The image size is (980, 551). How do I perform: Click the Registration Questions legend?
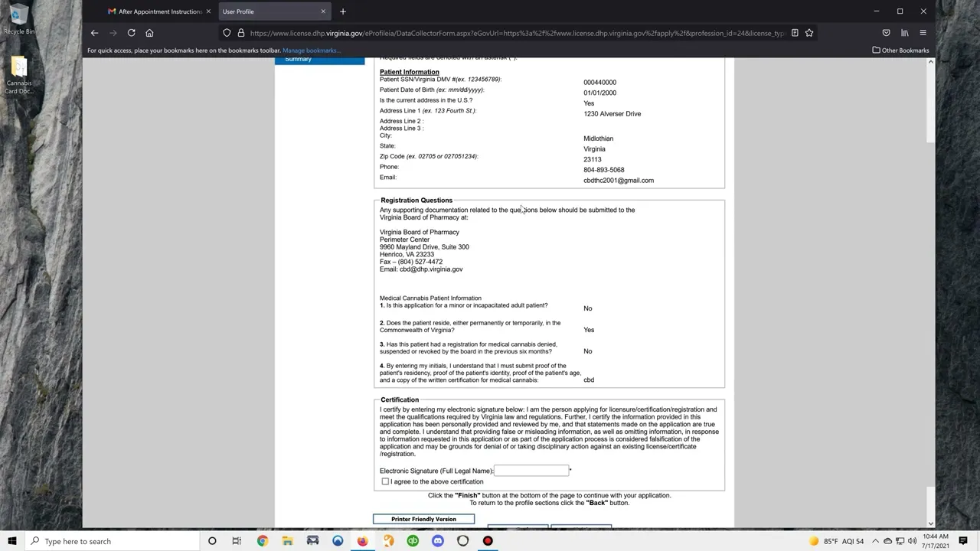416,201
